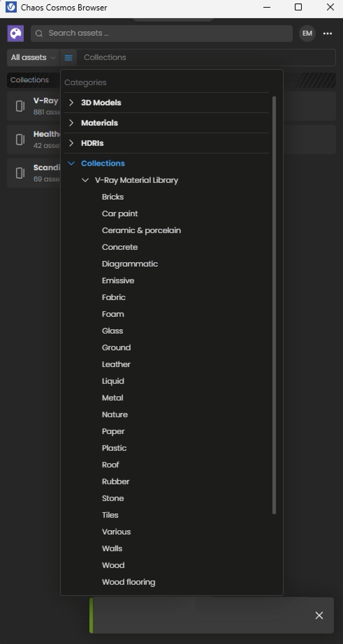Screen dimensions: 343x644
Task: Select the blue Collections category label
Action: 103,163
